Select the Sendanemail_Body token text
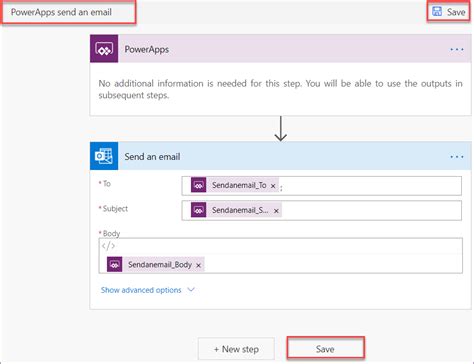The image size is (474, 364). coord(160,265)
